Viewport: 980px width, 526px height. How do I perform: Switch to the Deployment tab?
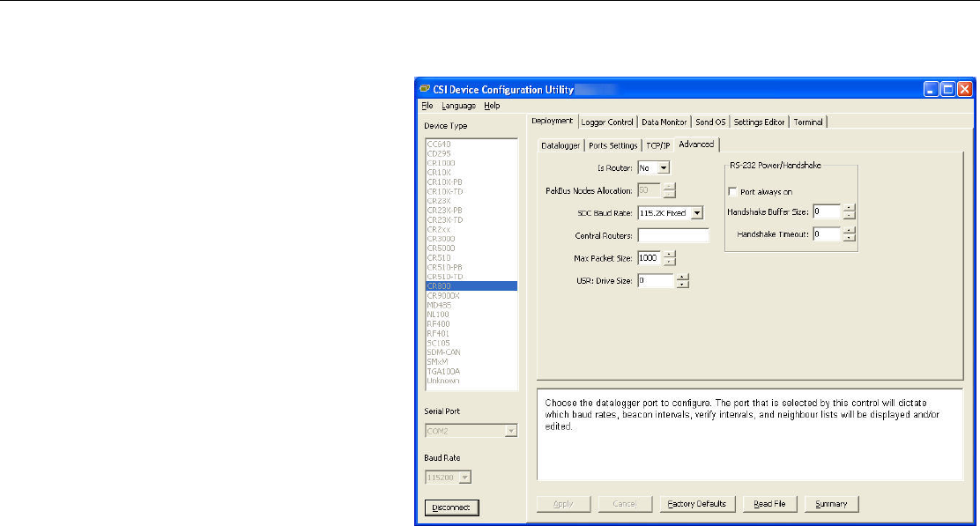coord(553,122)
